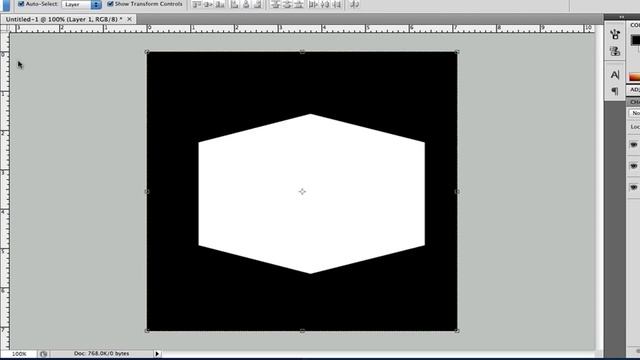Click the distribute left edges icon
This screenshot has height=360, width=640.
pyautogui.click(x=313, y=4)
